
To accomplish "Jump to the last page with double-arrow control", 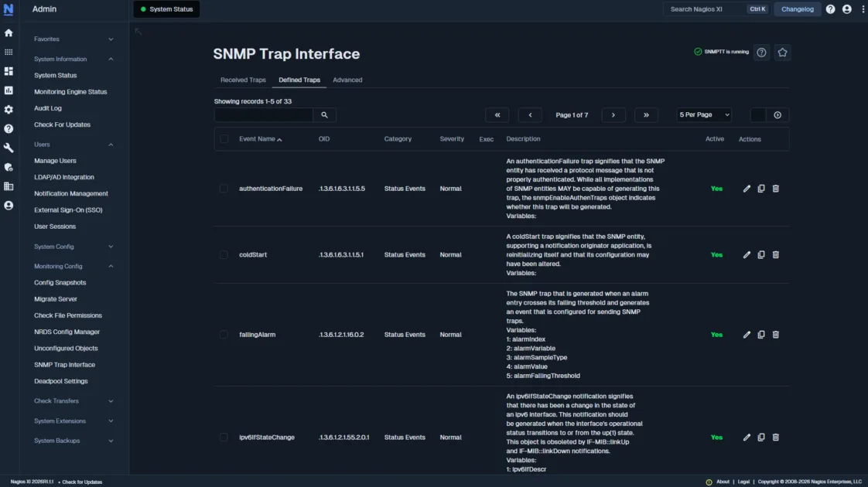I will 646,114.
